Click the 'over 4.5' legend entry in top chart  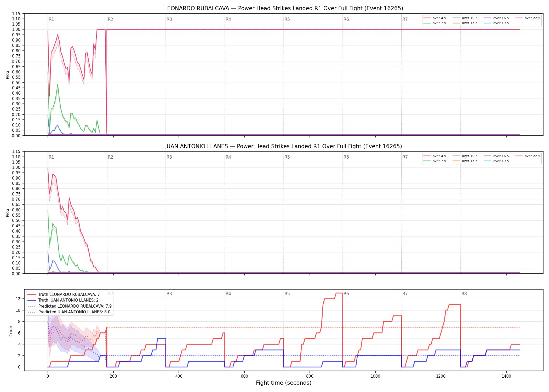(x=435, y=18)
